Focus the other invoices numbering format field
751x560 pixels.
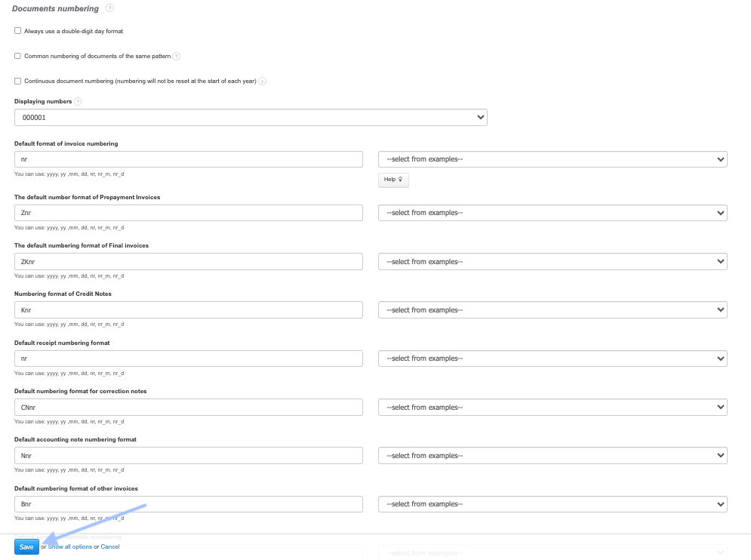pos(189,504)
